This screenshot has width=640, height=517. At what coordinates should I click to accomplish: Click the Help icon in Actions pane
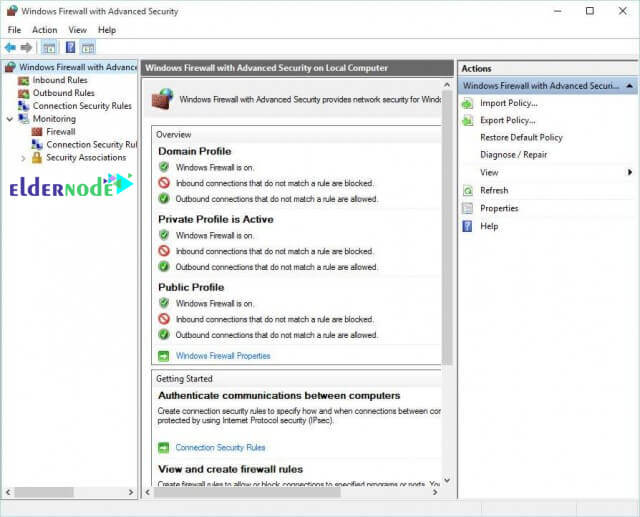pos(467,226)
